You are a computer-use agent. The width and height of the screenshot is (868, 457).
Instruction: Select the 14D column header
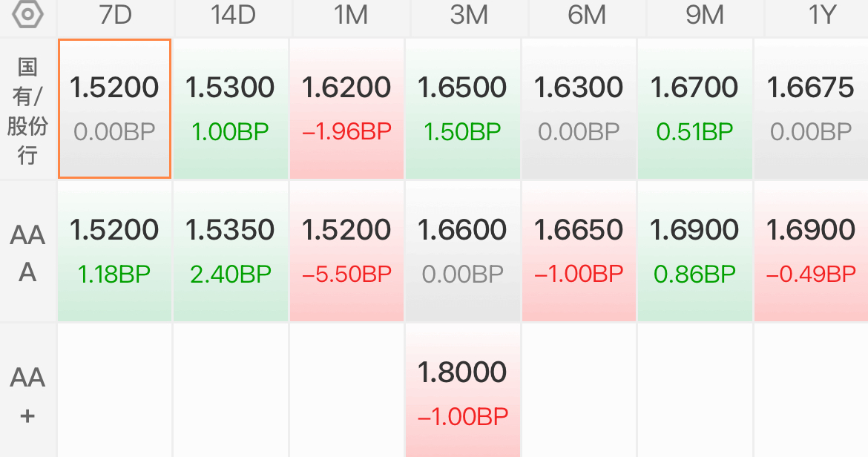click(x=233, y=15)
